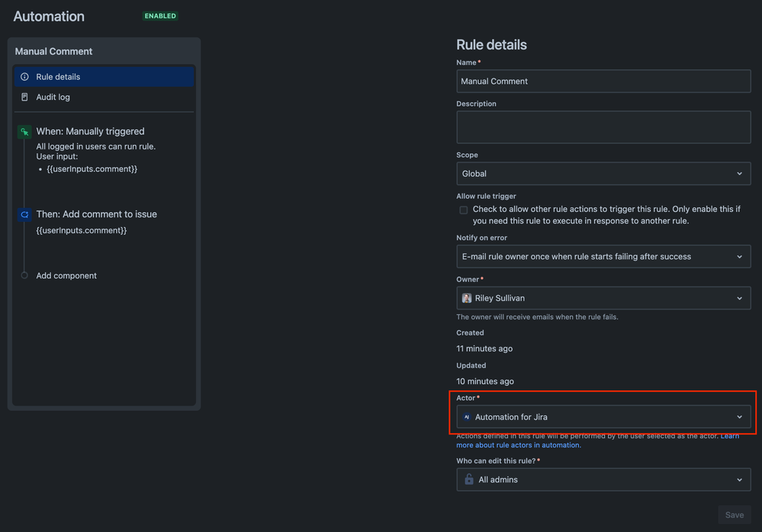Click the owner will receive emails hint text
This screenshot has width=762, height=532.
(537, 317)
